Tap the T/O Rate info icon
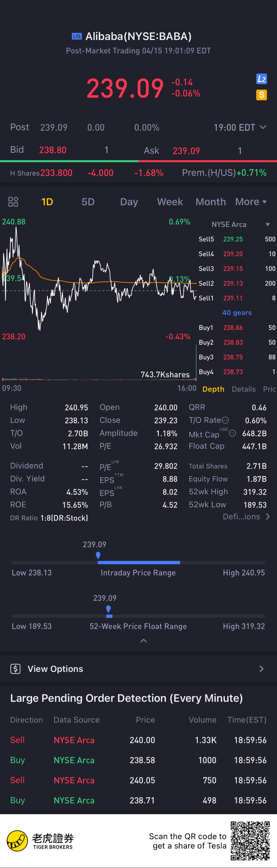 [226, 420]
